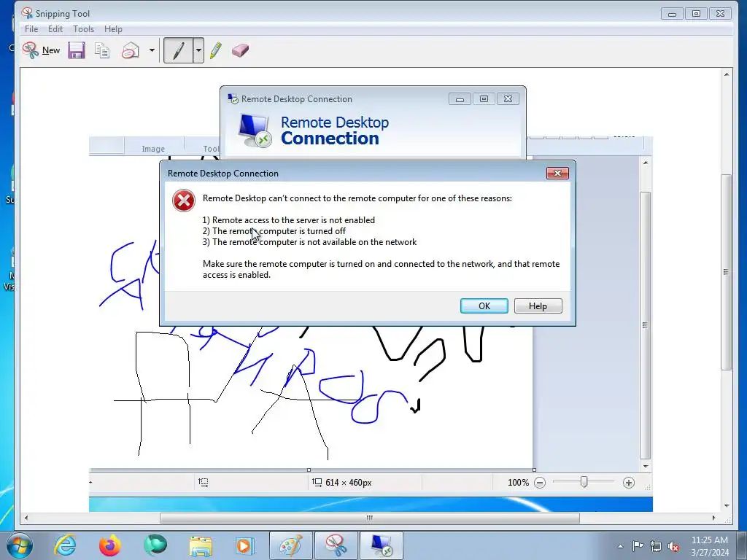
Task: Send snip via email envelope icon
Action: pos(130,50)
